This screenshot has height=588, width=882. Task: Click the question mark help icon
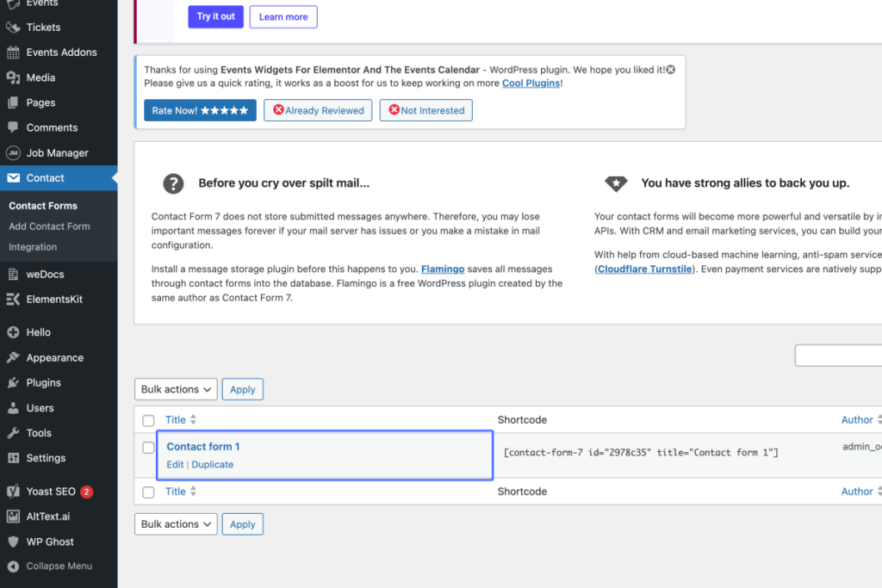pos(173,183)
